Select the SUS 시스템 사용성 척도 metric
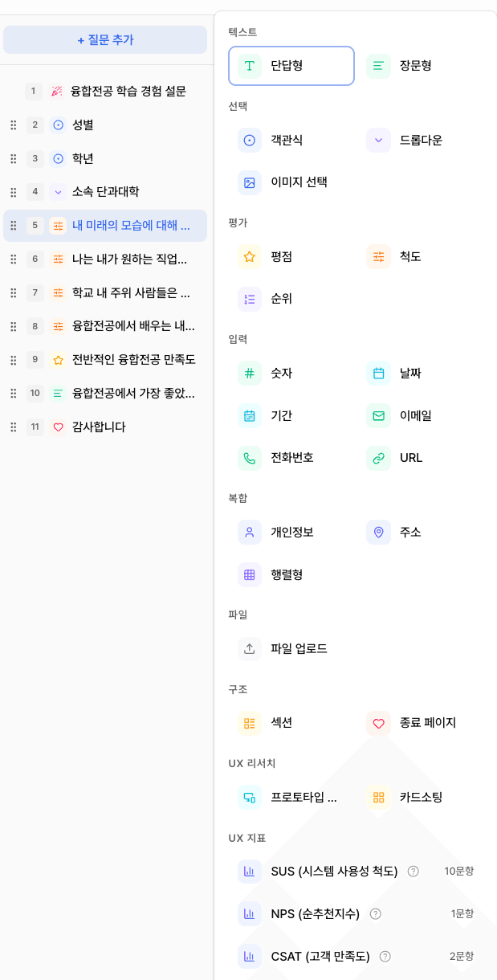Screen dimensions: 497x980 click(250, 872)
